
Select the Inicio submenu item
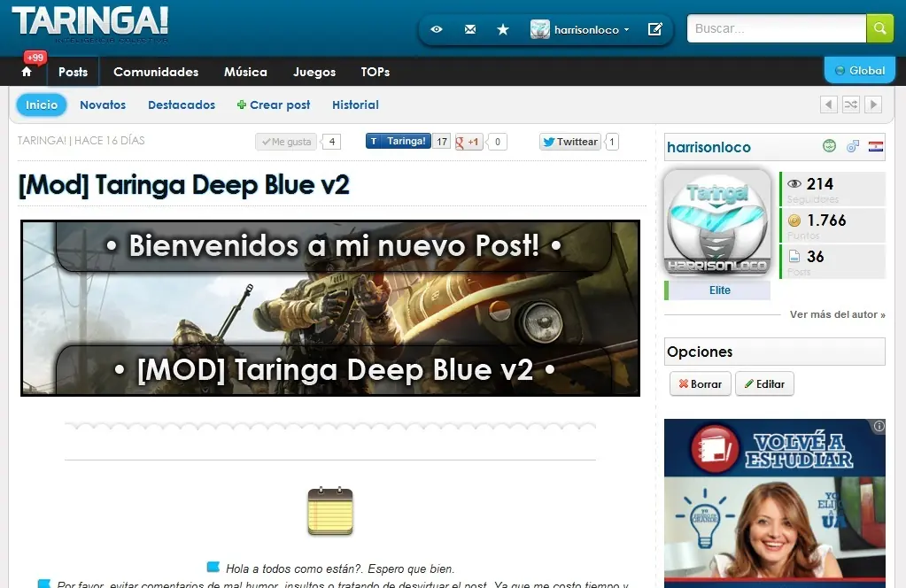42,104
